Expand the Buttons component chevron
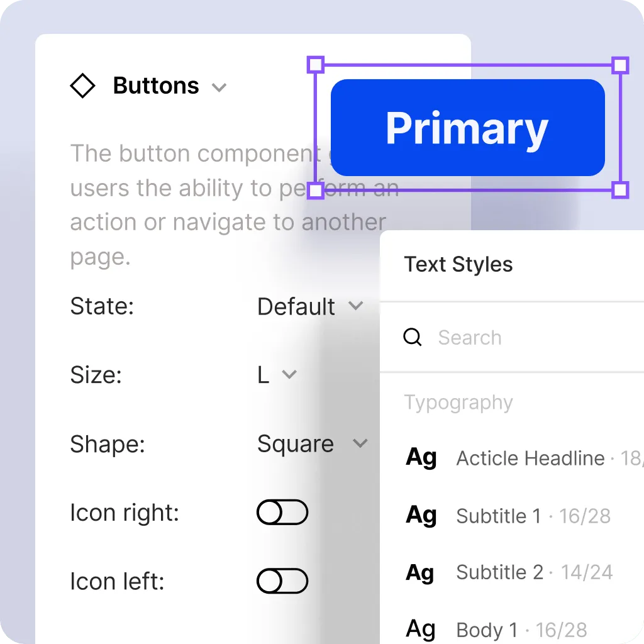The image size is (644, 644). tap(219, 87)
